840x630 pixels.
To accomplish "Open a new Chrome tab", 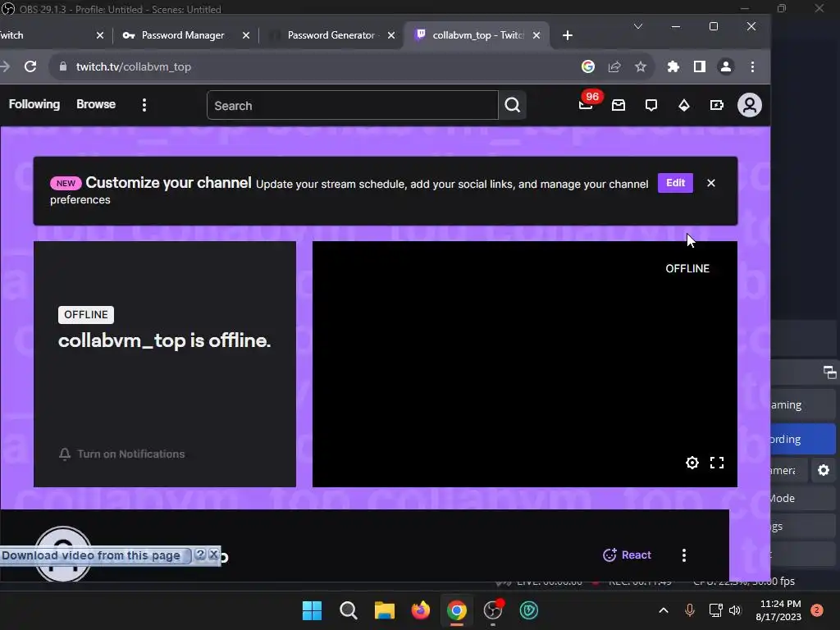I will pos(568,35).
